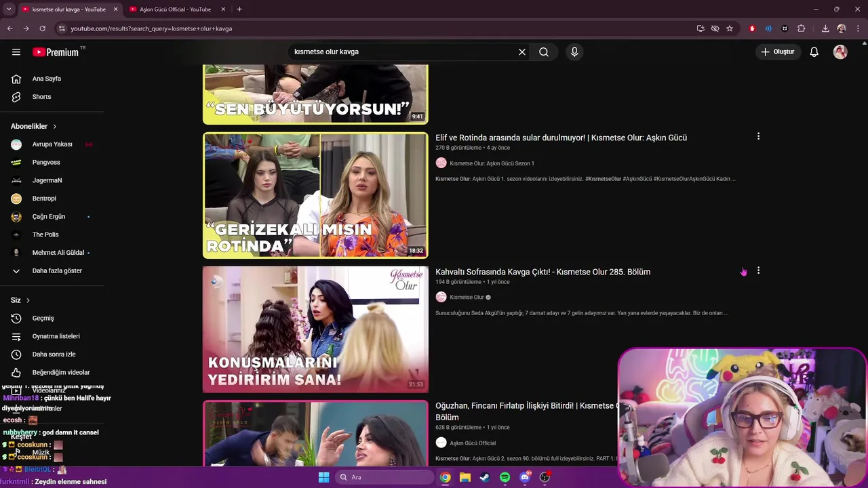Close the kısmetse olur kavga browser tab
The width and height of the screenshot is (868, 488).
pos(115,9)
